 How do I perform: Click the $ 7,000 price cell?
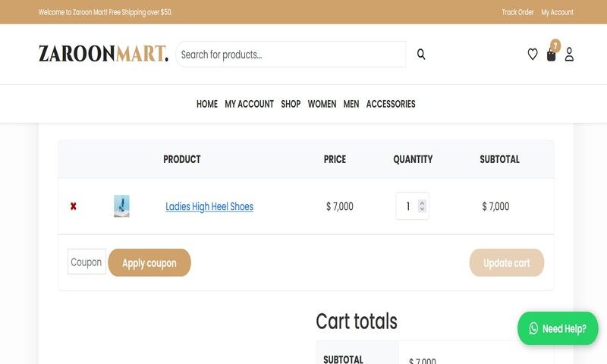pyautogui.click(x=339, y=206)
